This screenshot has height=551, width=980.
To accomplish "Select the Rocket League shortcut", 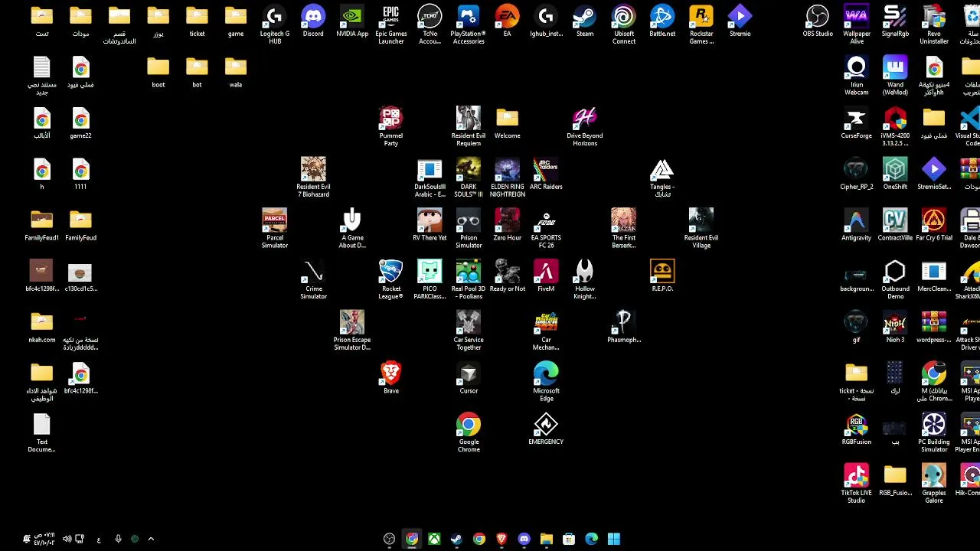I will pos(390,279).
